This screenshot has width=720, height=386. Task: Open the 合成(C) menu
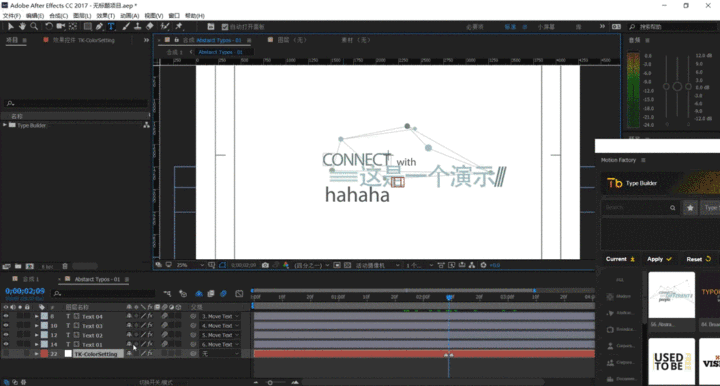[58, 16]
